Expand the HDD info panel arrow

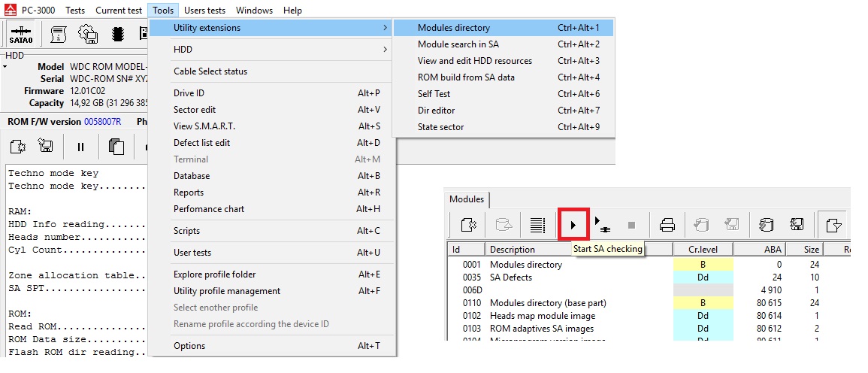pos(5,67)
